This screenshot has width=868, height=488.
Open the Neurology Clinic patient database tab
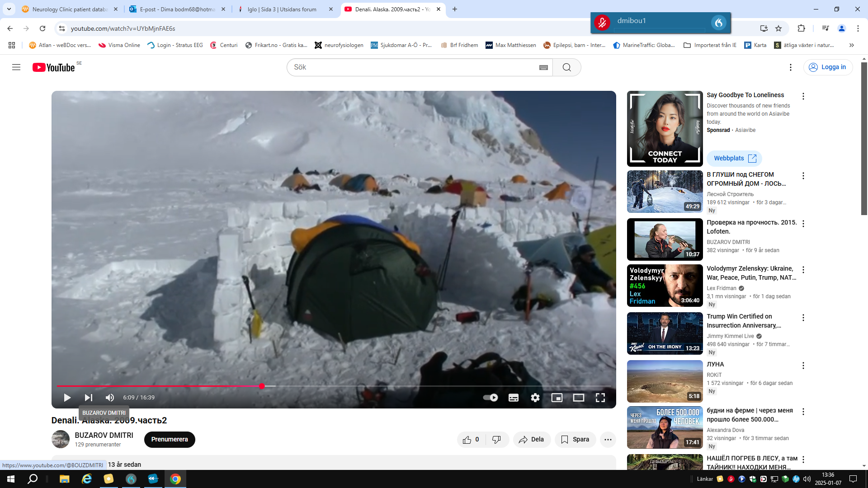tap(70, 9)
